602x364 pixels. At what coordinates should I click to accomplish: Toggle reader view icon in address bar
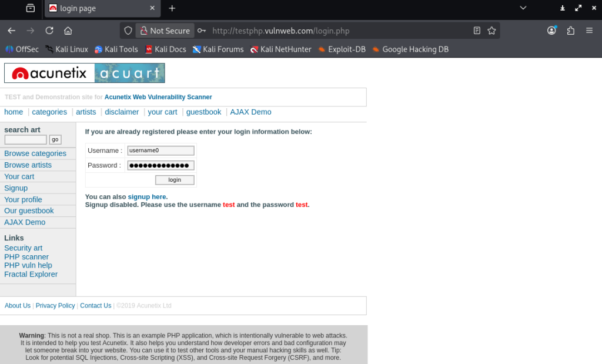(x=477, y=31)
